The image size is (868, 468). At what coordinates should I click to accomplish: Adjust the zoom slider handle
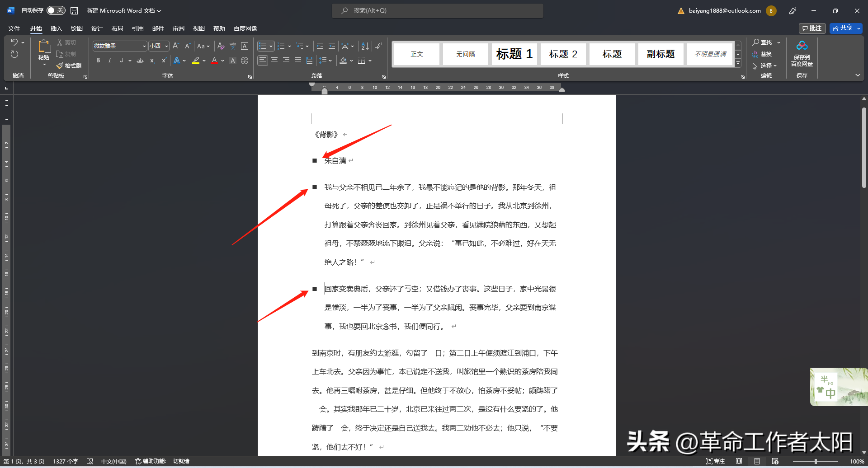pyautogui.click(x=816, y=461)
